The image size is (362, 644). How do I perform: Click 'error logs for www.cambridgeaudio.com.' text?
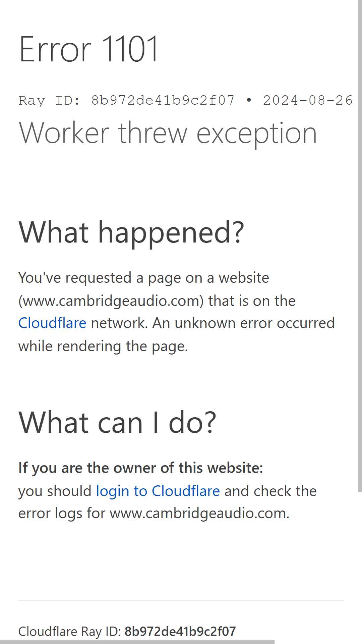point(154,513)
